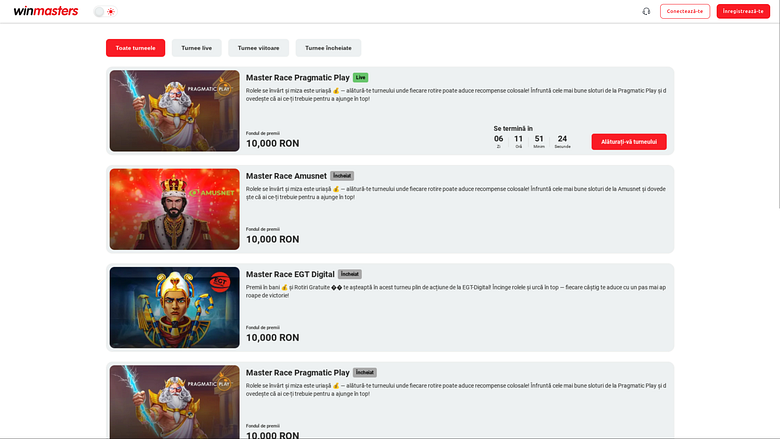Click the countdown seconds value 24

point(562,139)
